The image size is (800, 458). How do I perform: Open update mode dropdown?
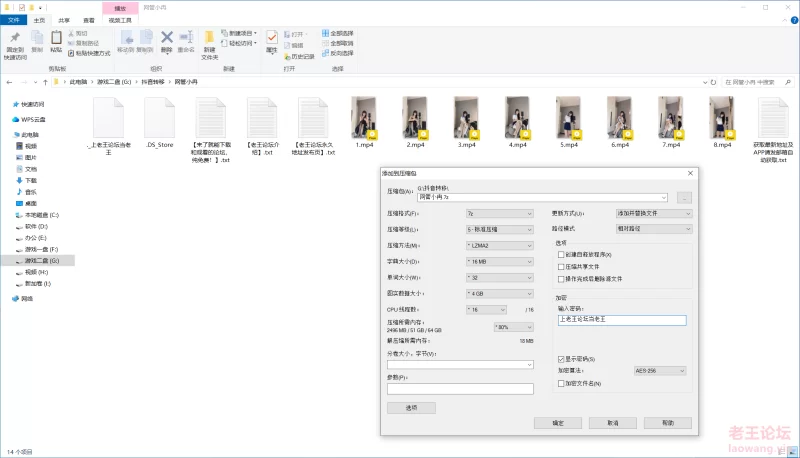[654, 213]
